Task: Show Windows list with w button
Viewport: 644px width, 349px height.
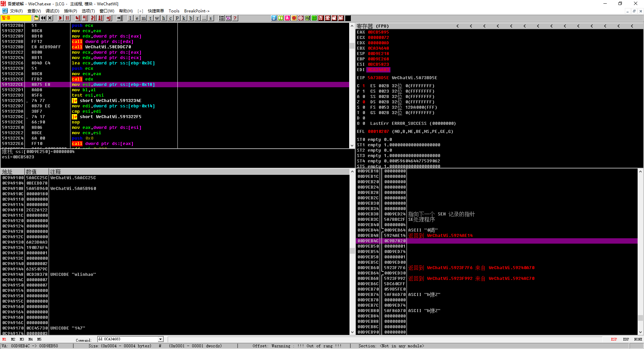Action: [157, 18]
